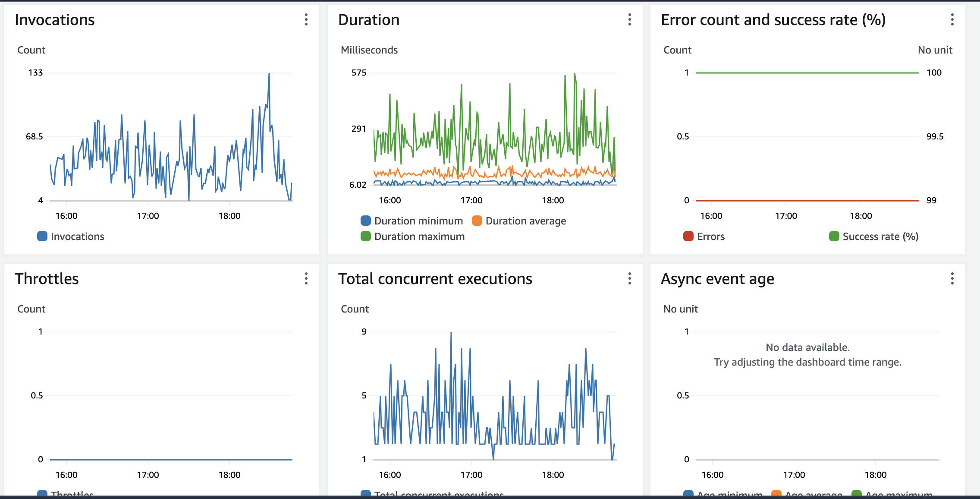Click the blue Age minimum legend marker
This screenshot has height=499, width=980.
tap(688, 493)
